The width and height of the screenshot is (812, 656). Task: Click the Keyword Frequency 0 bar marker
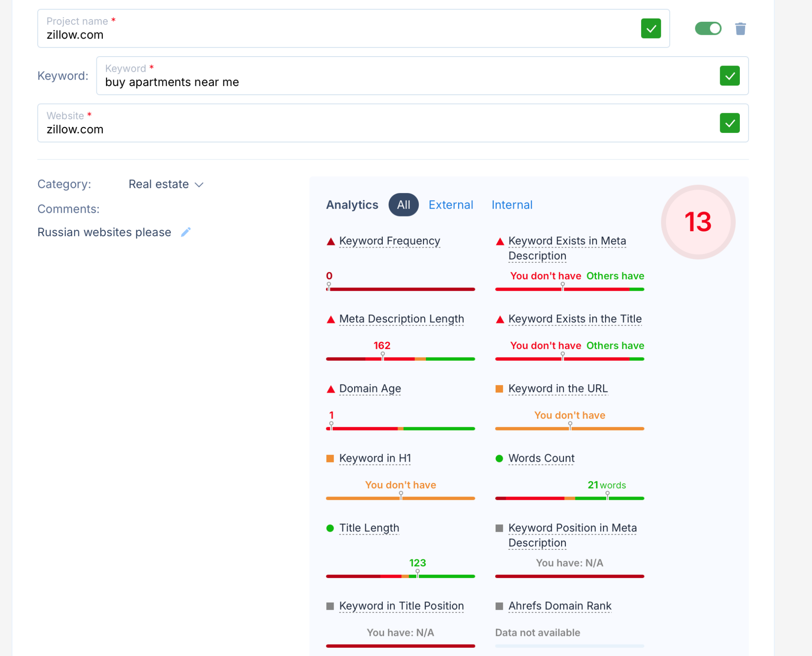(329, 285)
